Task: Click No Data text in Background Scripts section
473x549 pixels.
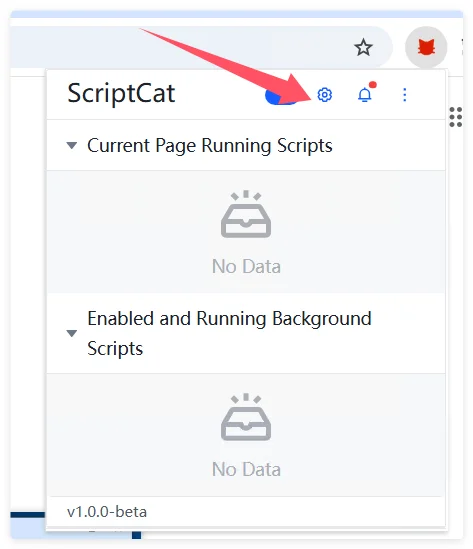Action: tap(246, 469)
